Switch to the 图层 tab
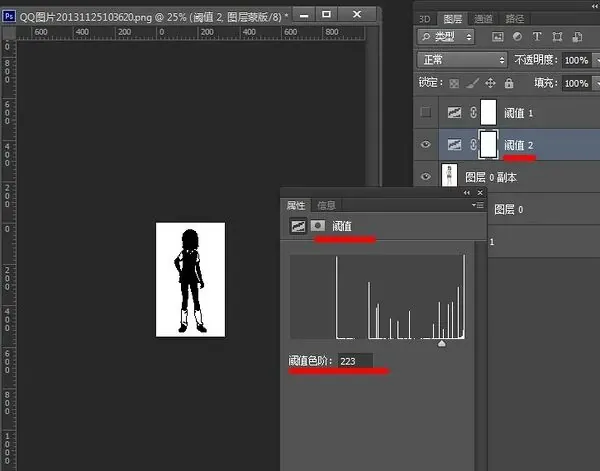Image resolution: width=600 pixels, height=471 pixels. pos(453,19)
